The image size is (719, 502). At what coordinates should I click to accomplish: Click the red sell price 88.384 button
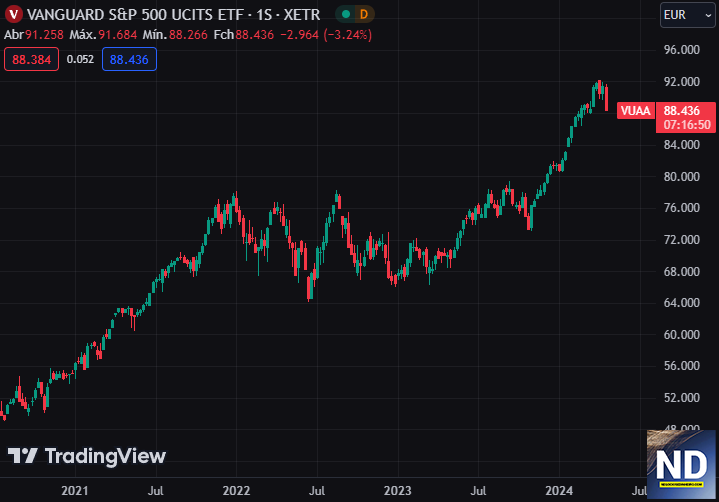coord(31,59)
